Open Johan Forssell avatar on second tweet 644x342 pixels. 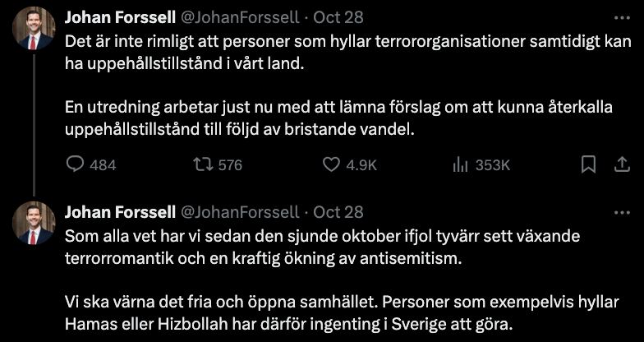point(34,224)
